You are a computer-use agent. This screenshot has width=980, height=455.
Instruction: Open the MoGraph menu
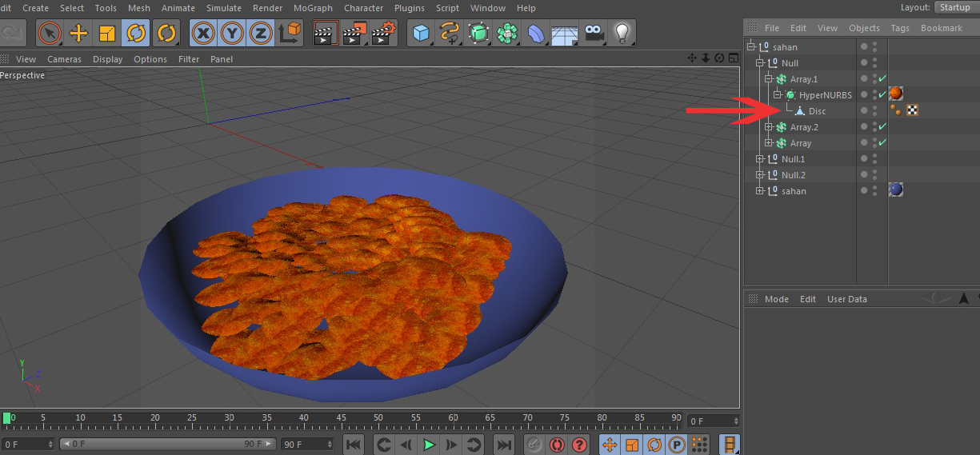(313, 8)
